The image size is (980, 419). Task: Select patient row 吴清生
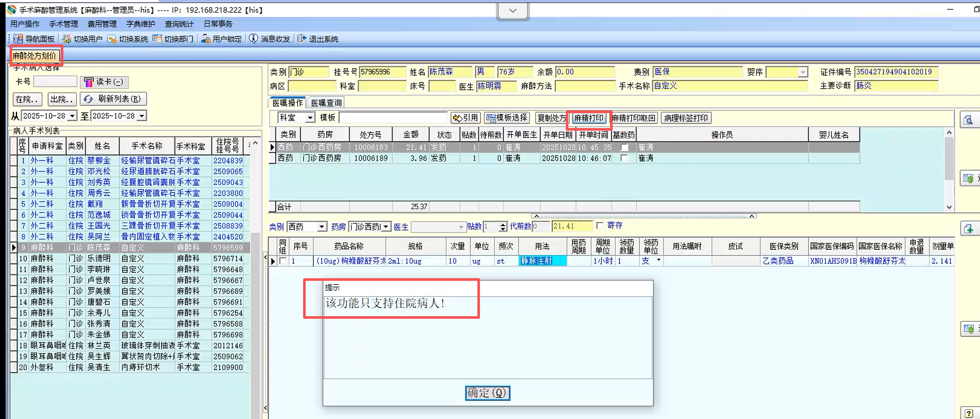click(131, 368)
